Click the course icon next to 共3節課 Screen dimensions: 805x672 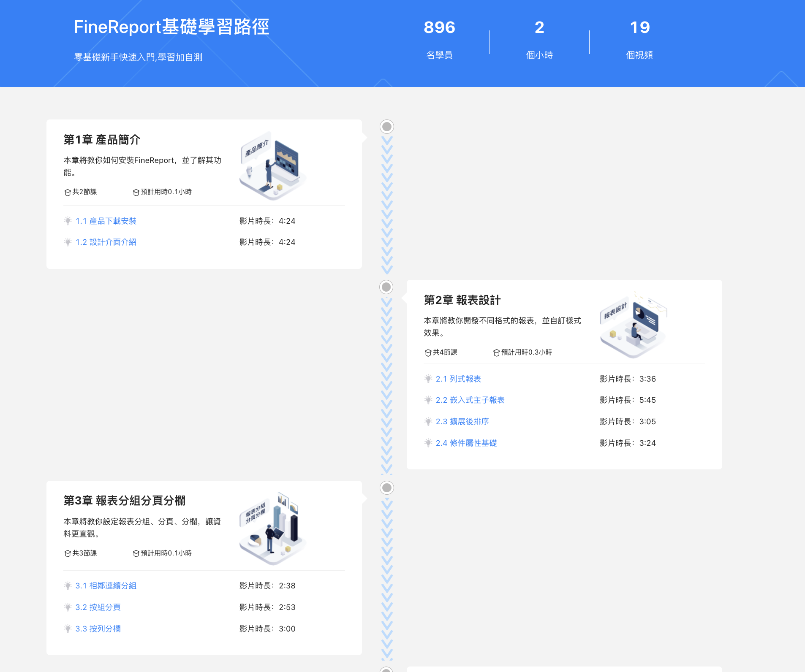point(68,554)
